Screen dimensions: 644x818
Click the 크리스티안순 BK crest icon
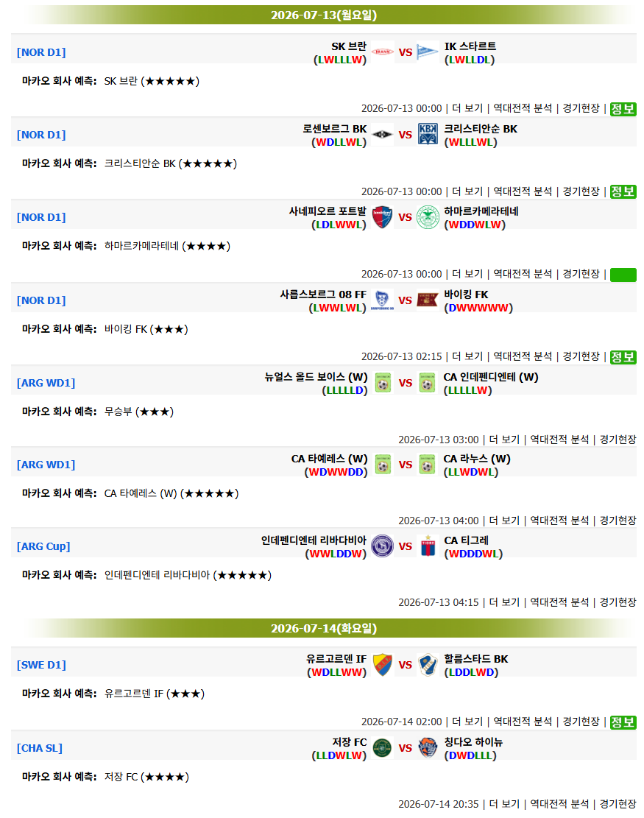pyautogui.click(x=428, y=135)
